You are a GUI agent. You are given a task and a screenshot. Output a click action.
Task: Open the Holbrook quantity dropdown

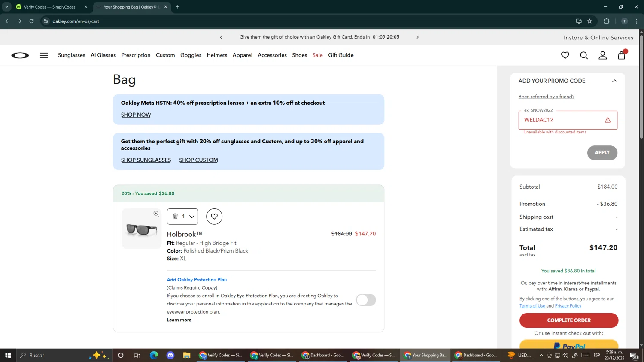(191, 217)
